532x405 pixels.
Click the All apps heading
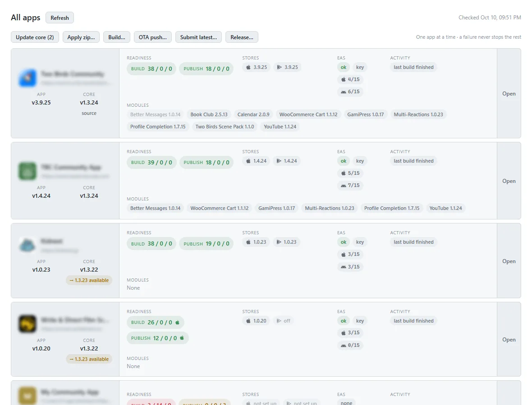point(25,18)
